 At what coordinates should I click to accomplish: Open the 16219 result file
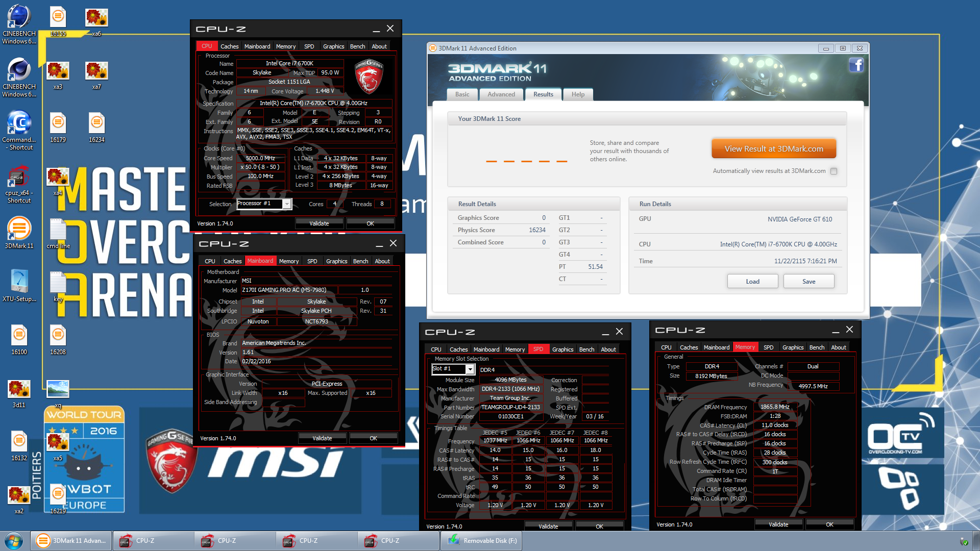coord(58,498)
